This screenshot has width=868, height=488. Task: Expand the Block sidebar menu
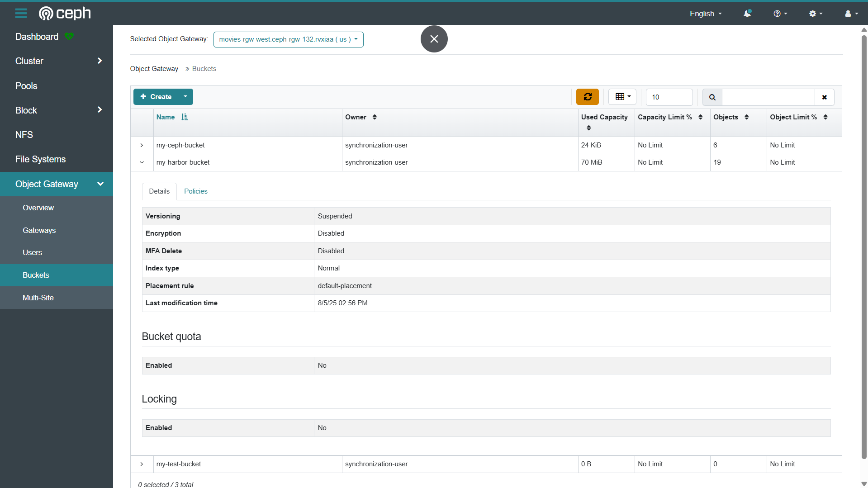57,110
